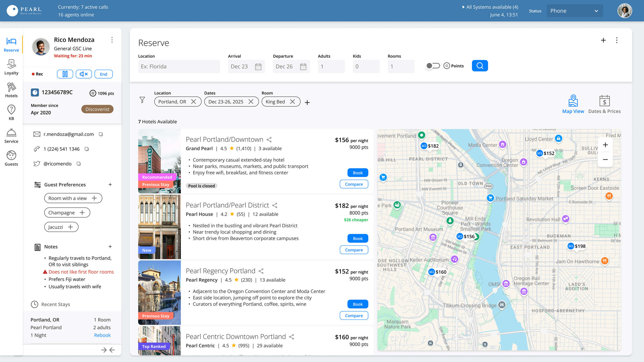Open the Departure date calendar
Screen dimensions: 644x362
coord(303,67)
